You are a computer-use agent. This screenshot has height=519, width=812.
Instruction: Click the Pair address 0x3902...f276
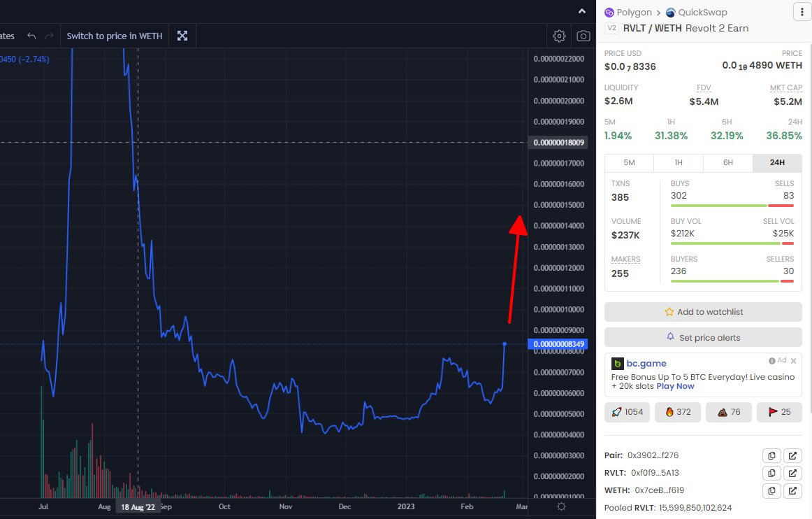(653, 455)
